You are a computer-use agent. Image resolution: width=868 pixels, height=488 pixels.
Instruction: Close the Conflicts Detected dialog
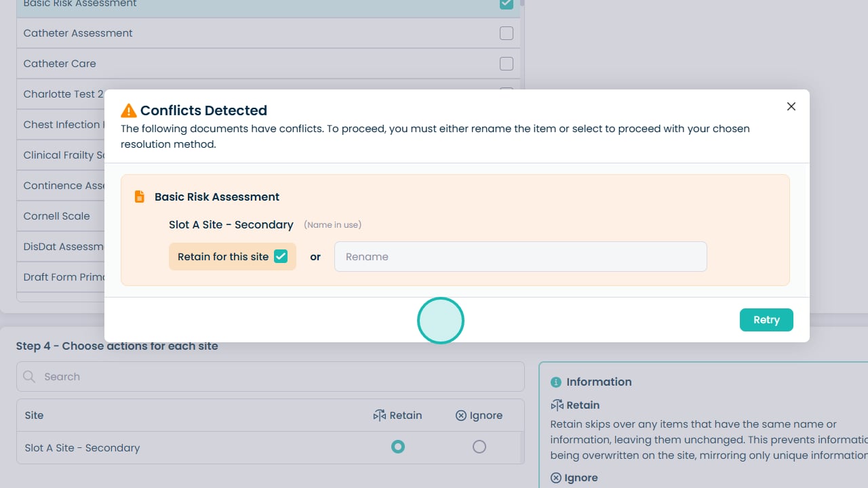click(791, 106)
